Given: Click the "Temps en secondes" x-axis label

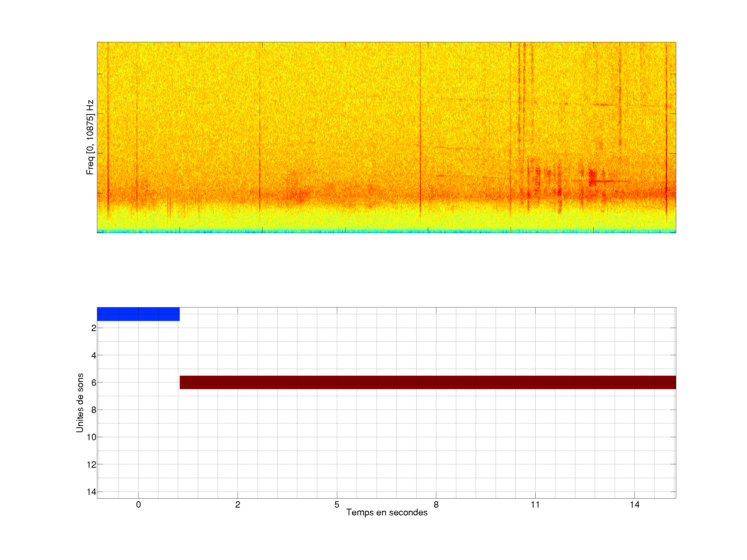Looking at the screenshot, I should 387,512.
